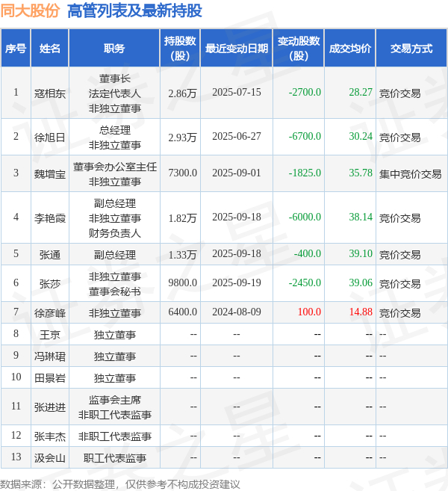Click the date 2025-06-27

pyautogui.click(x=237, y=136)
